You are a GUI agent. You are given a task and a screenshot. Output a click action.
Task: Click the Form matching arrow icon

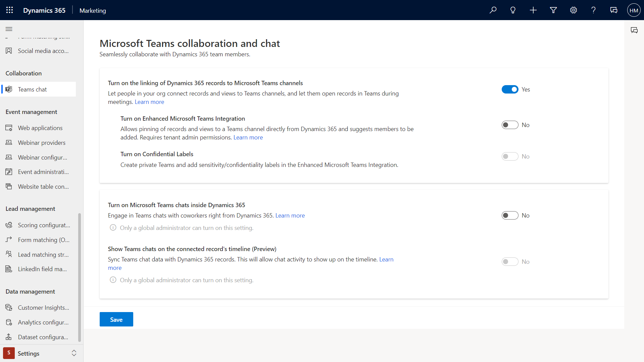tap(9, 239)
